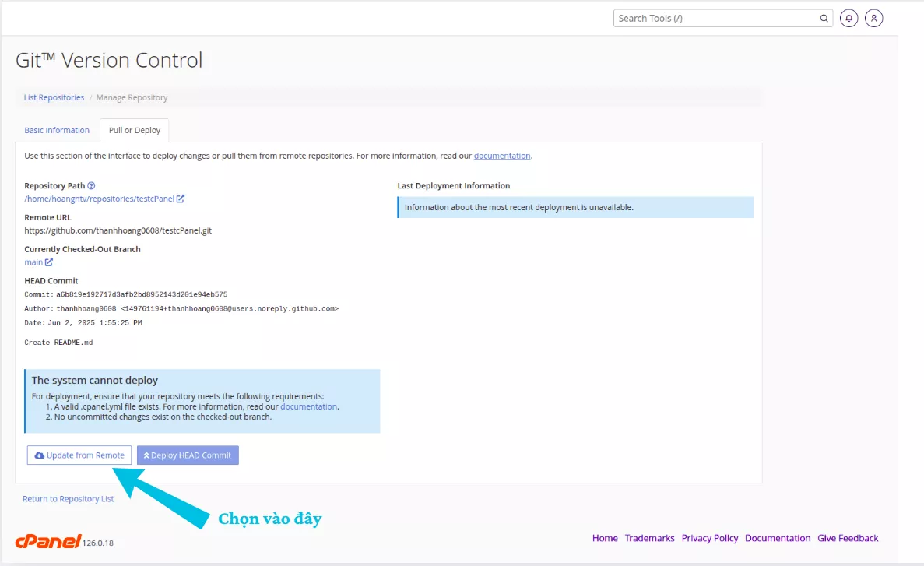This screenshot has height=566, width=924.
Task: Open the Privacy Policy footer link
Action: point(709,538)
